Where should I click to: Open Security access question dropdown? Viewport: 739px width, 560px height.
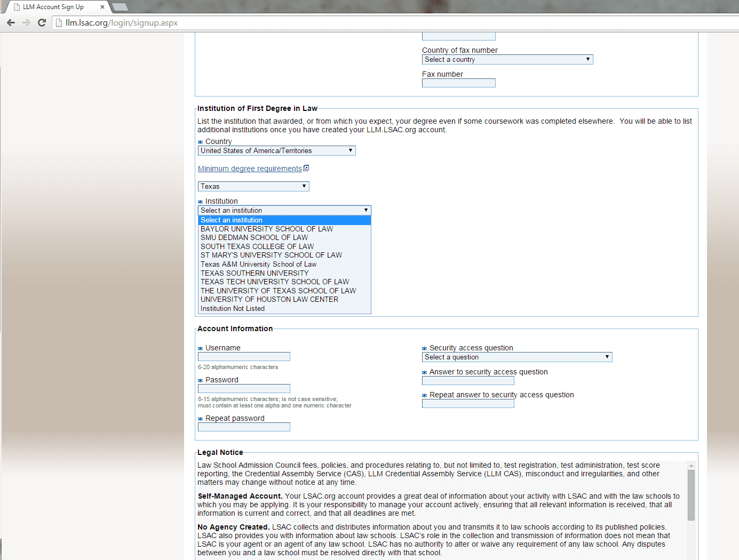[x=517, y=357]
